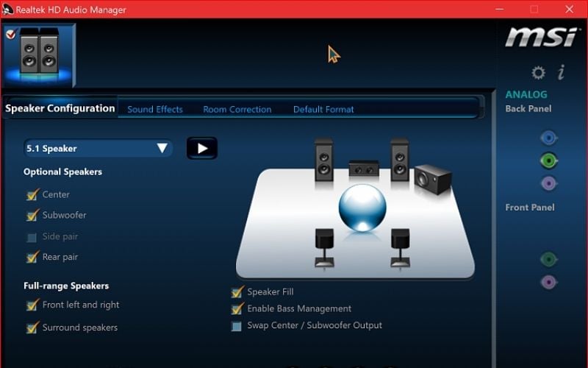This screenshot has width=588, height=368.
Task: Select the Speakers device icon
Action: click(x=39, y=54)
